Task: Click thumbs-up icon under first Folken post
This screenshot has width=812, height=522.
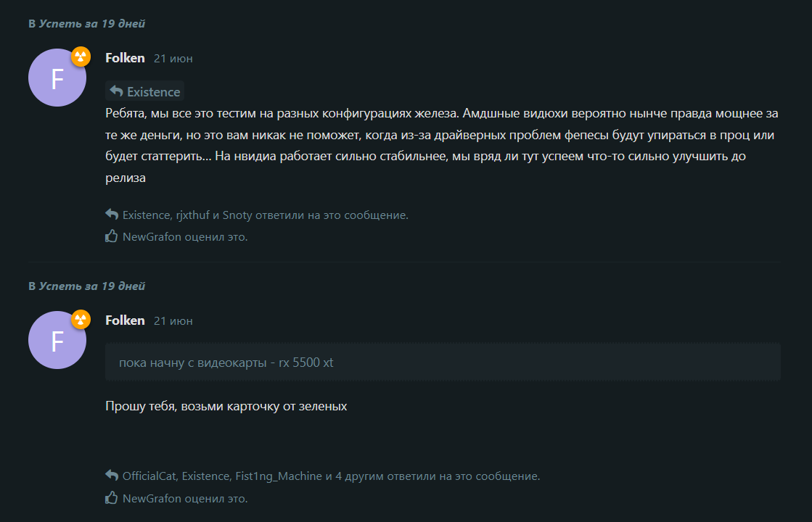Action: click(x=111, y=236)
